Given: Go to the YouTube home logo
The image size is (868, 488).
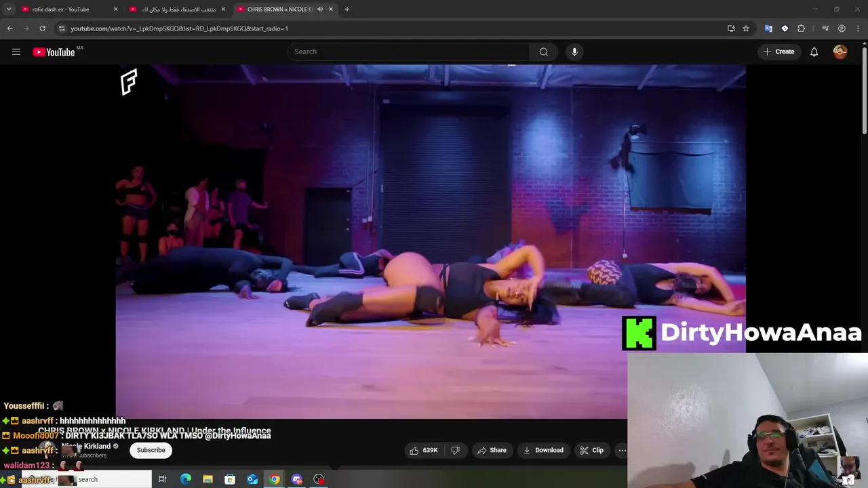Looking at the screenshot, I should pos(54,52).
